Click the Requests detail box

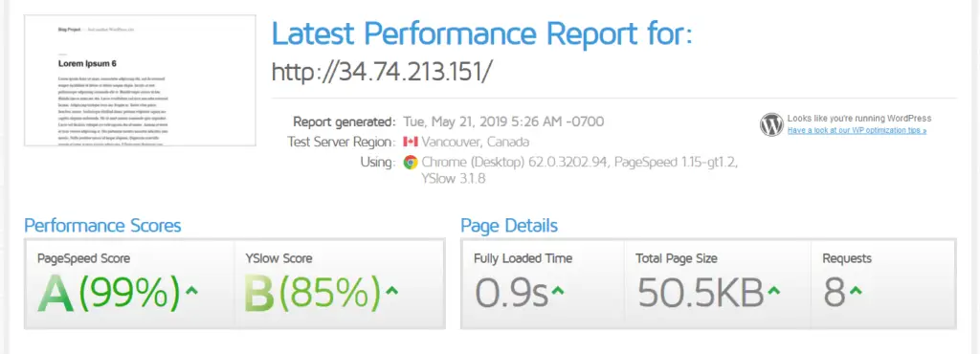click(x=883, y=283)
